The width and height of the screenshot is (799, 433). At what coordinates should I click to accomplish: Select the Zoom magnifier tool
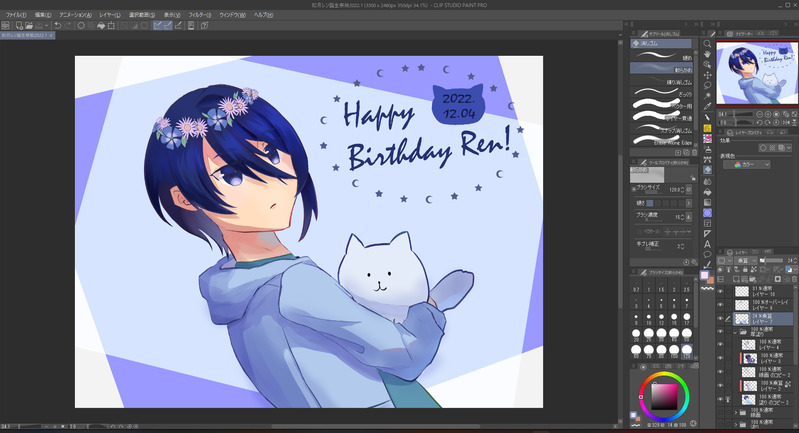tap(707, 44)
